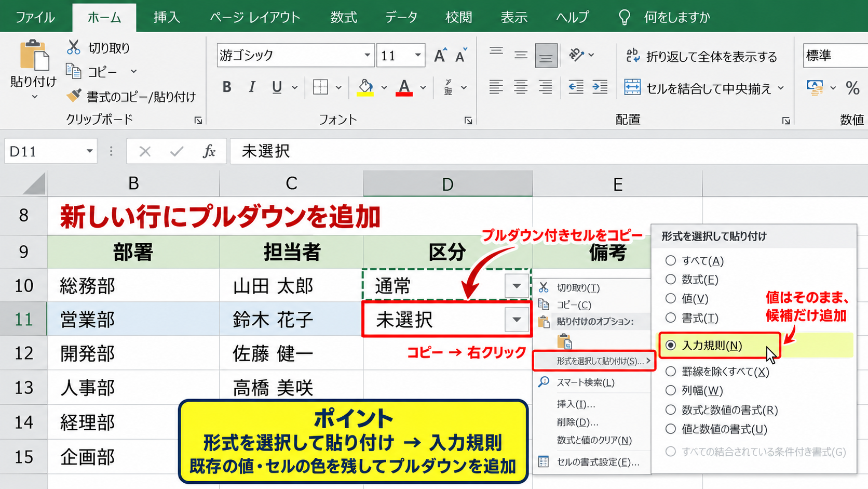This screenshot has height=489, width=868.
Task: Click 折り返して全体を表示する button
Action: (702, 56)
